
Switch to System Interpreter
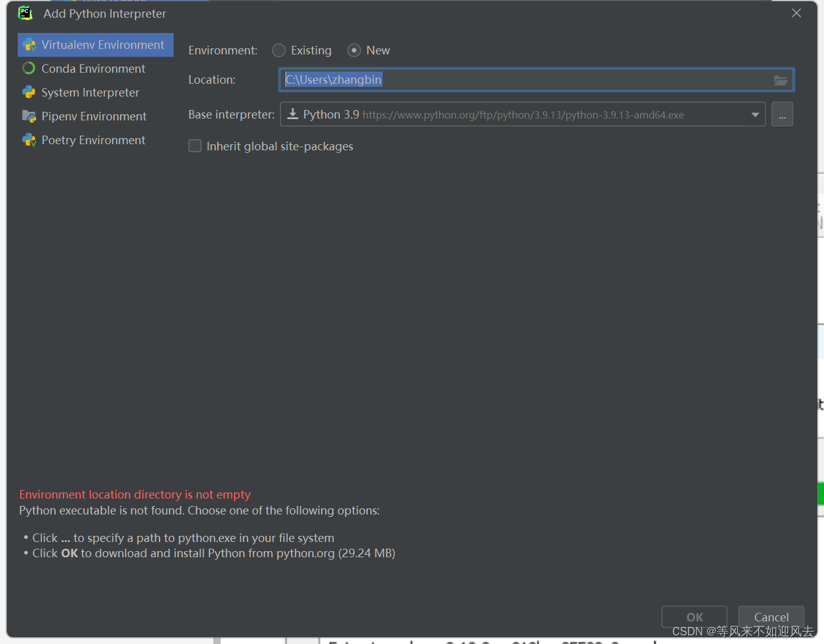[x=95, y=92]
